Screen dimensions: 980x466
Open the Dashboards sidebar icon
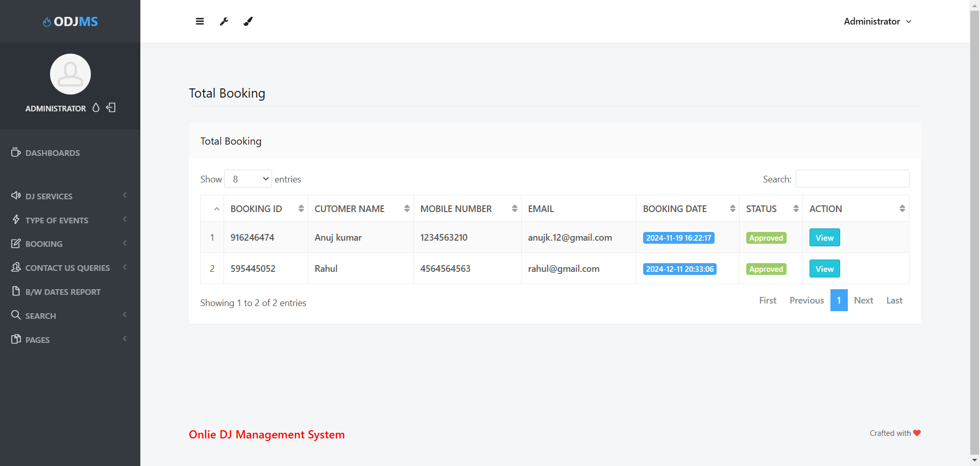(x=15, y=152)
